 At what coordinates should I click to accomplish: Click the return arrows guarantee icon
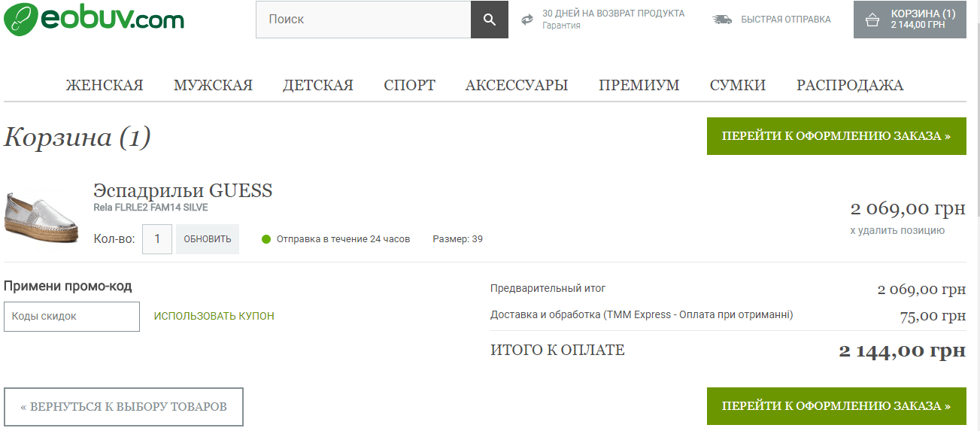tap(527, 20)
